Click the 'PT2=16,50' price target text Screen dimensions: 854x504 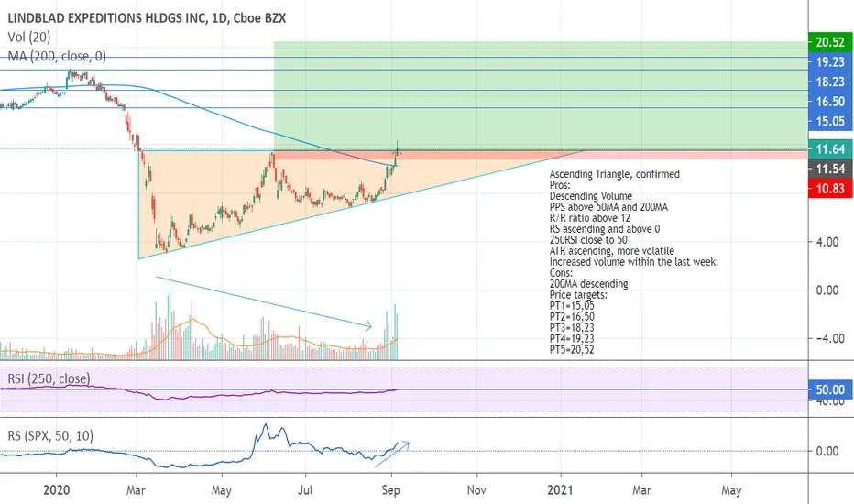tap(572, 316)
